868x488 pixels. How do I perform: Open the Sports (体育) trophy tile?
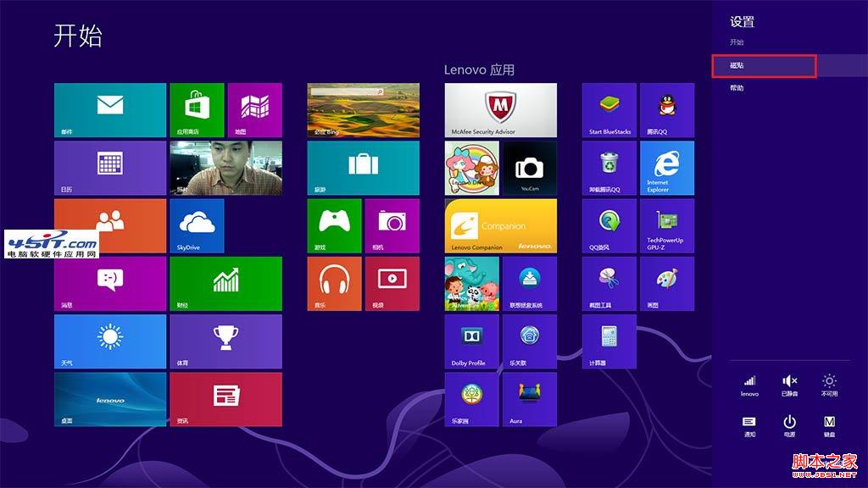point(225,341)
